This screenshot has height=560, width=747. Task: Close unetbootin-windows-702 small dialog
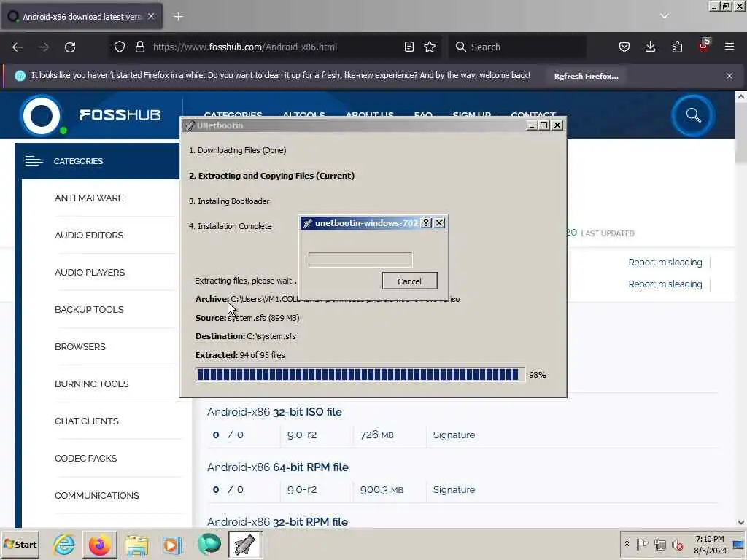(439, 223)
